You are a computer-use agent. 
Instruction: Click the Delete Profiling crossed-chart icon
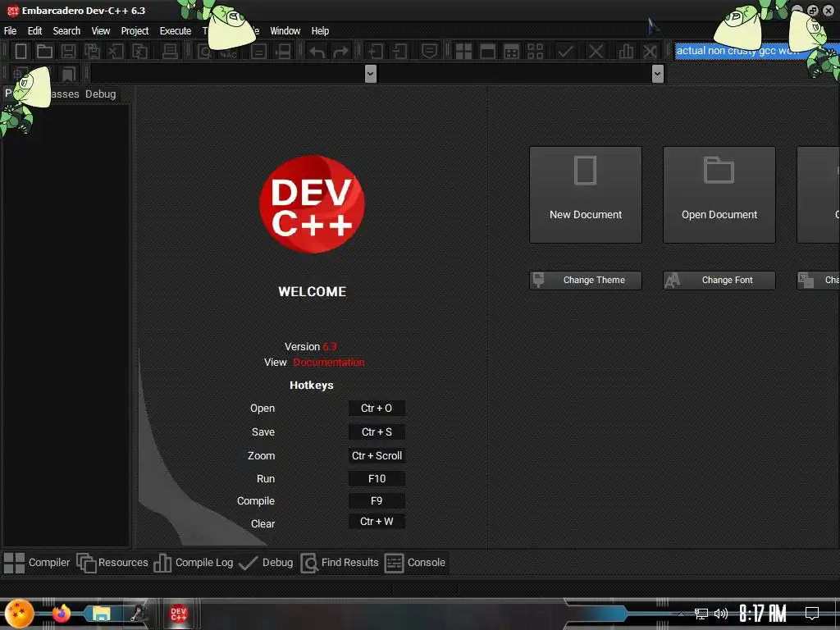pos(650,52)
